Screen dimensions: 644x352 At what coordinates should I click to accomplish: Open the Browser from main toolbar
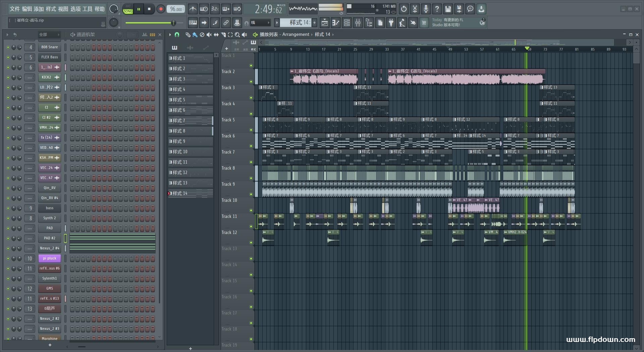[x=369, y=23]
